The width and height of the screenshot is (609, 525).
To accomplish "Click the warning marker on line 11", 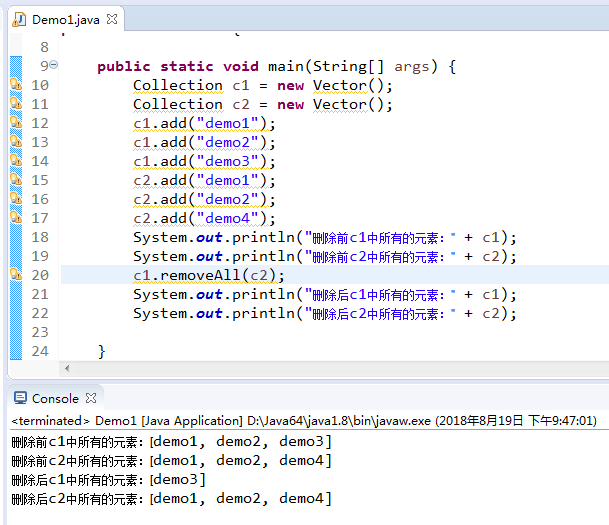I will [x=16, y=103].
